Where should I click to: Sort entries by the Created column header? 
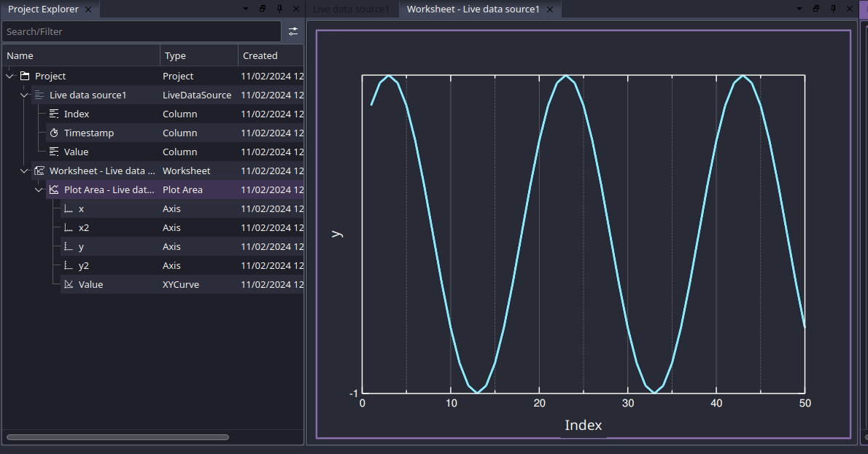(260, 55)
